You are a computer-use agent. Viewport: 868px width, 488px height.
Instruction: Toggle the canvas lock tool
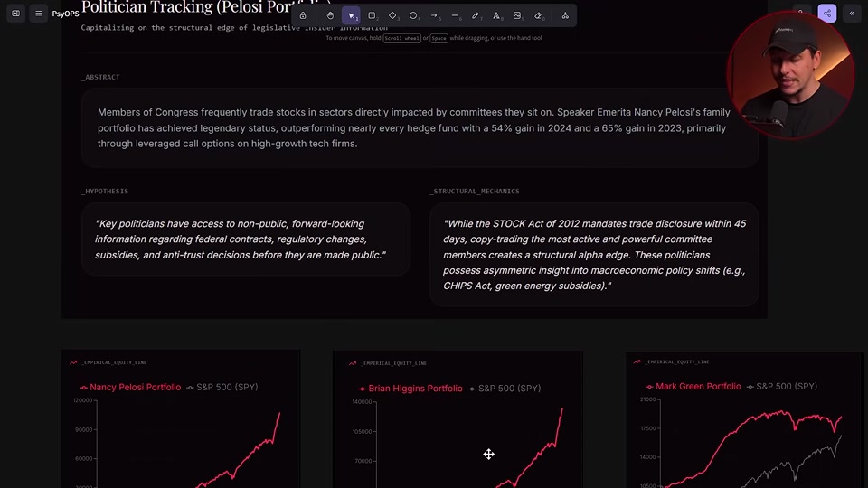click(303, 15)
